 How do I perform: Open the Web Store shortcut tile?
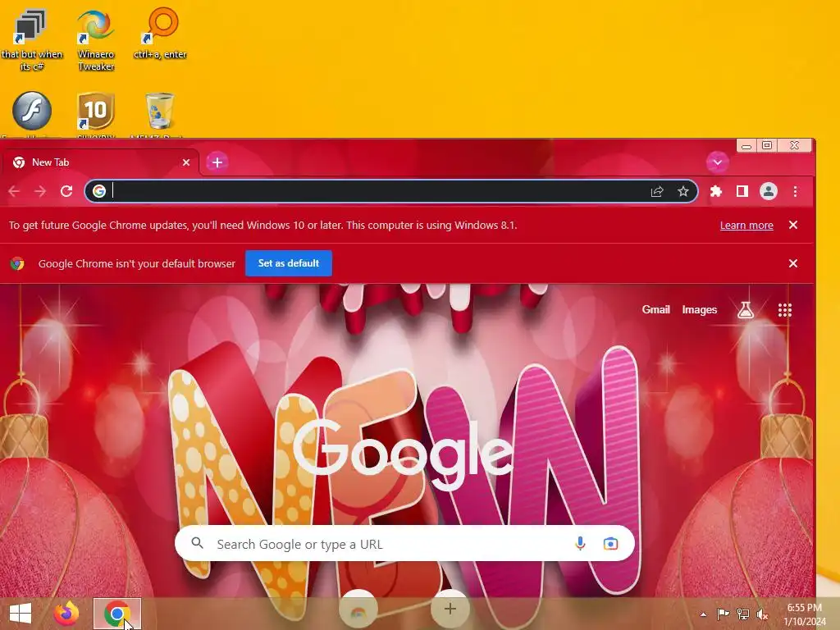(x=358, y=609)
